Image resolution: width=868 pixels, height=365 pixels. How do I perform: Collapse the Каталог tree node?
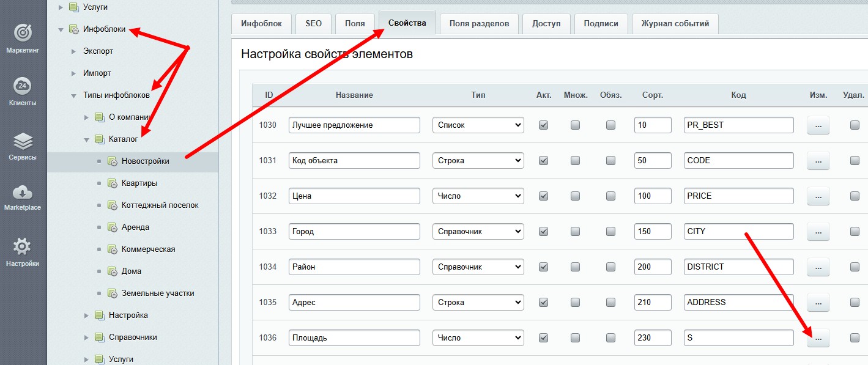pos(87,139)
